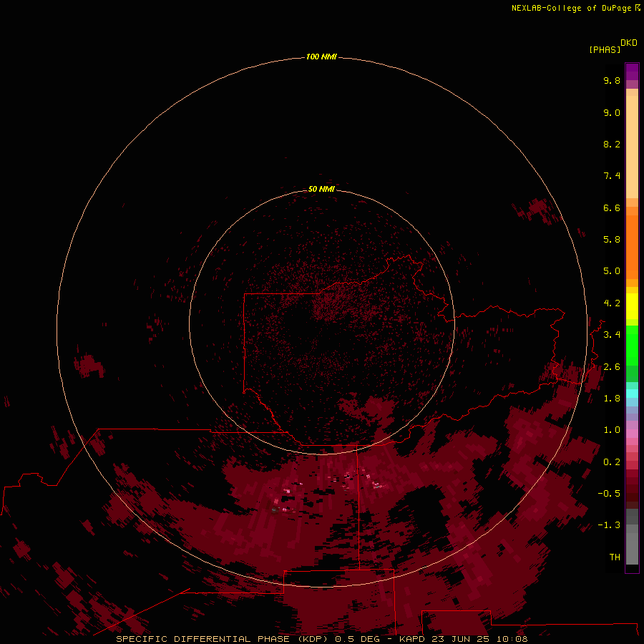644x644 pixels.
Task: Click the 4.2 value on the color scale
Action: point(612,303)
